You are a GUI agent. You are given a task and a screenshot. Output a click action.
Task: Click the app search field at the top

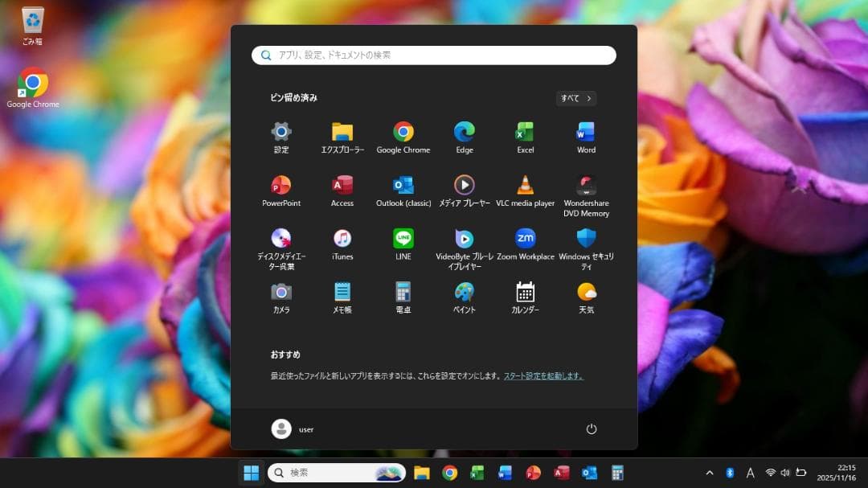[x=434, y=55]
